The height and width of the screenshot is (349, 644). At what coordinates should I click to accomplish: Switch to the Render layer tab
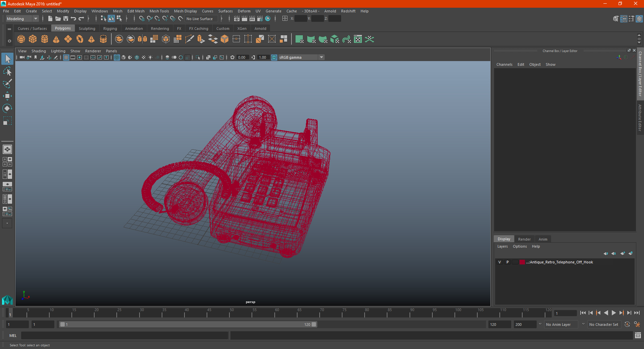point(524,239)
